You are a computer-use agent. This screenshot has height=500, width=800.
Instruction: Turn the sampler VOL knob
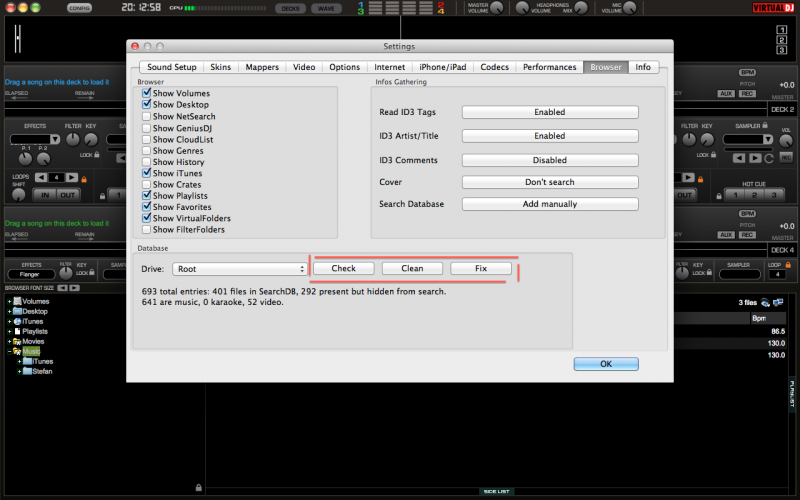[786, 141]
